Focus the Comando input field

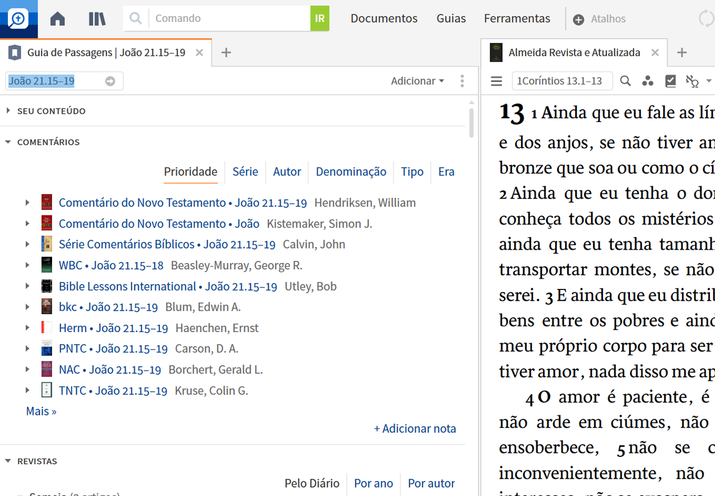point(230,18)
